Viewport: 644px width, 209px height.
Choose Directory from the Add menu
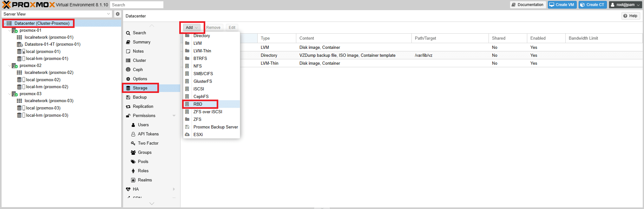click(x=212, y=36)
